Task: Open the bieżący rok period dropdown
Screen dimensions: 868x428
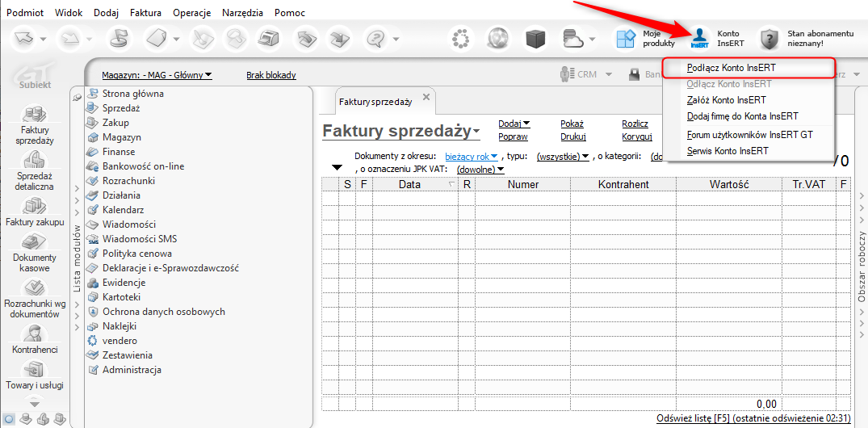Action: point(472,157)
